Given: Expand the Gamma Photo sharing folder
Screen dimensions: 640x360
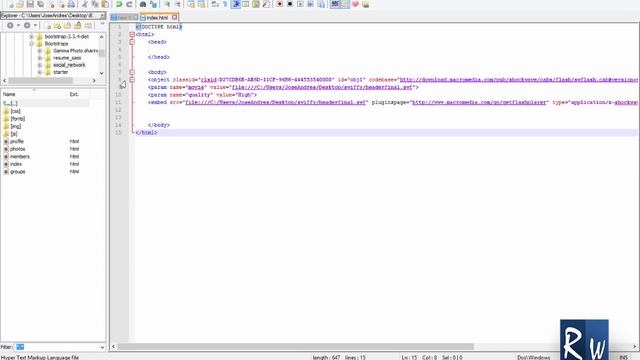Looking at the screenshot, I should (x=40, y=51).
